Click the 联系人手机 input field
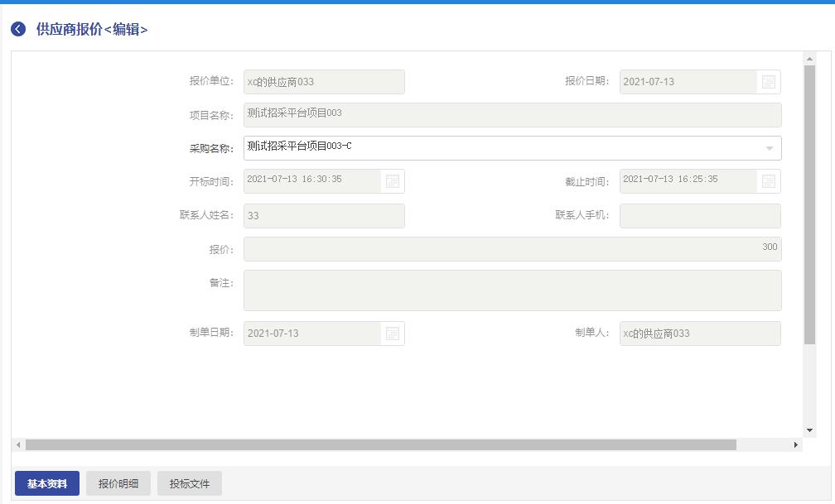 (700, 216)
